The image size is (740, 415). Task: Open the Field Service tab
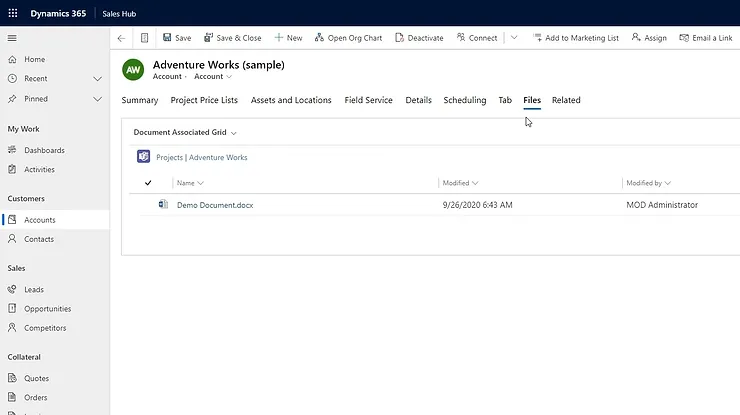click(368, 100)
